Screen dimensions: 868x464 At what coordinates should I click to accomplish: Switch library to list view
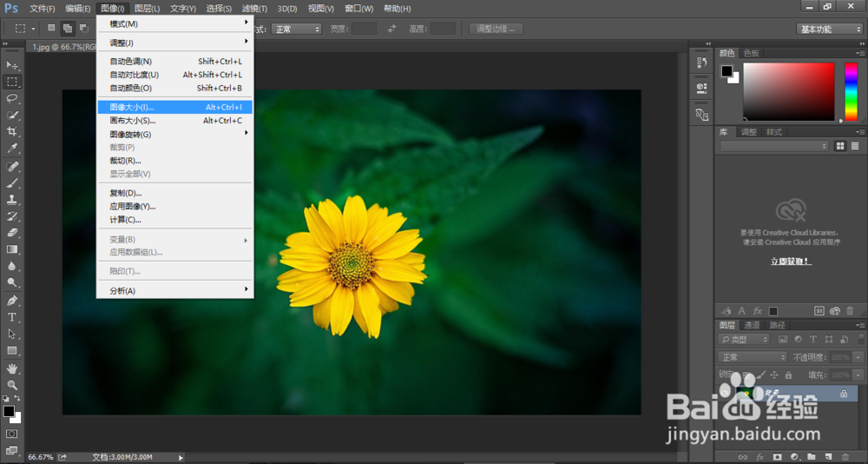(854, 146)
